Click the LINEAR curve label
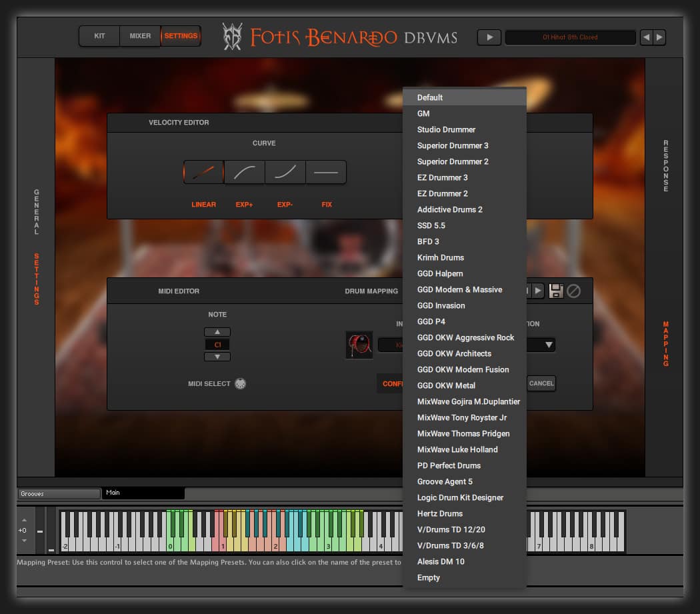The height and width of the screenshot is (614, 700). 203,205
